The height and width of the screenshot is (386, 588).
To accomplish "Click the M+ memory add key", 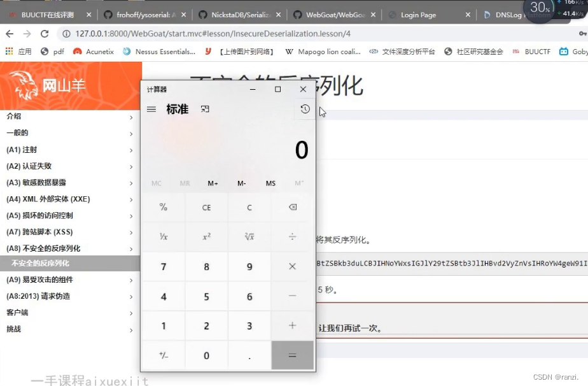I will (x=213, y=183).
